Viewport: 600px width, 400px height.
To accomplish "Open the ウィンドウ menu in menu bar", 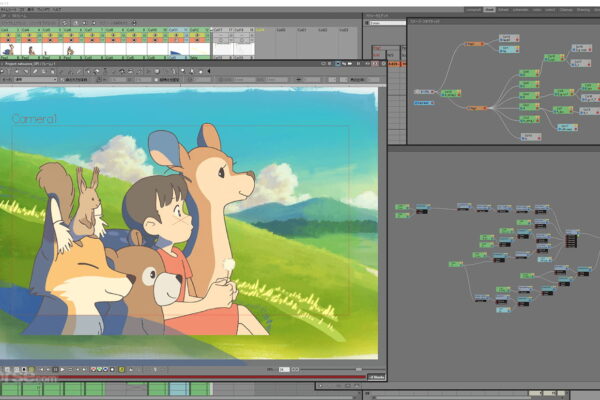I will [44, 9].
